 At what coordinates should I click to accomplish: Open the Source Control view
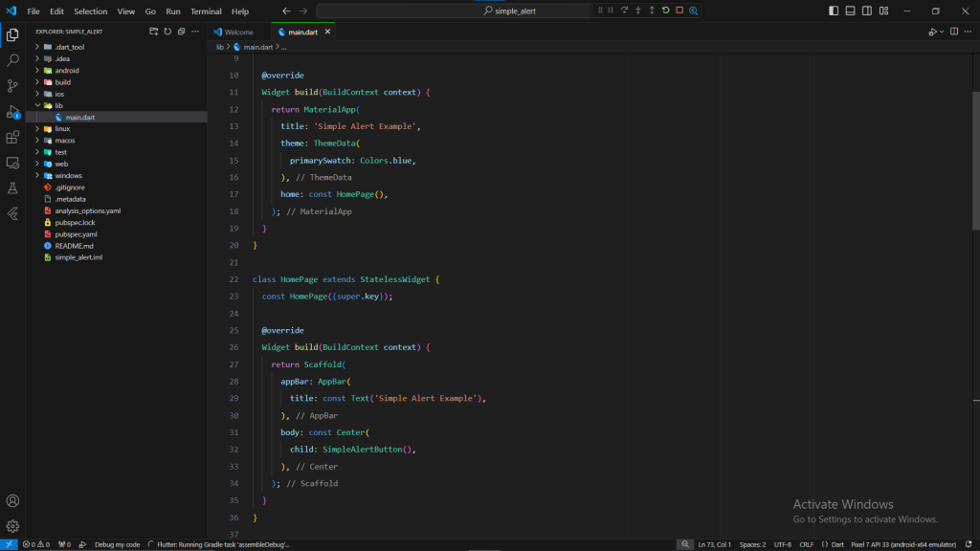pyautogui.click(x=12, y=86)
